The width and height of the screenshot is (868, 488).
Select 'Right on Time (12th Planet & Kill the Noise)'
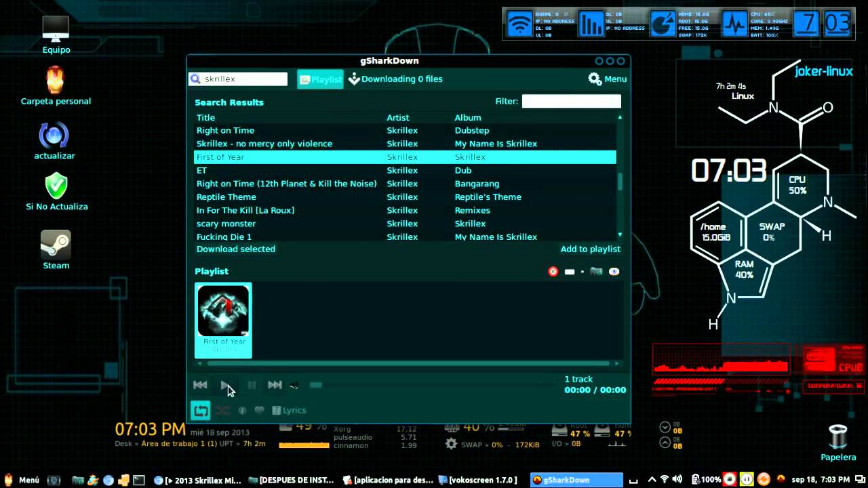(x=405, y=184)
